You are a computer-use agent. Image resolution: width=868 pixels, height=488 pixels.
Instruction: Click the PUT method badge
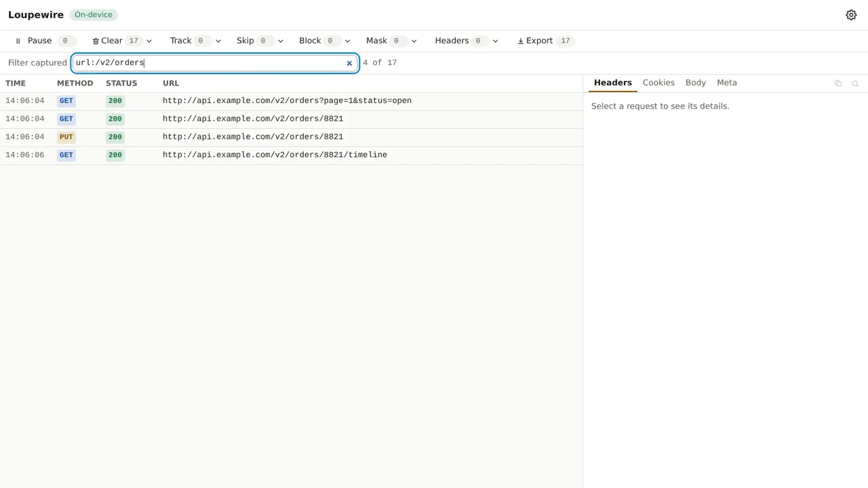pyautogui.click(x=66, y=137)
